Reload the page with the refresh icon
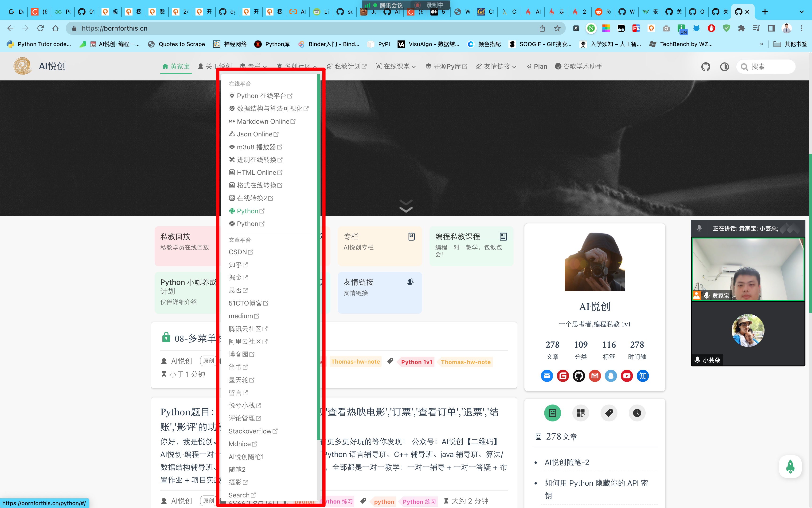Image resolution: width=812 pixels, height=508 pixels. pos(41,28)
